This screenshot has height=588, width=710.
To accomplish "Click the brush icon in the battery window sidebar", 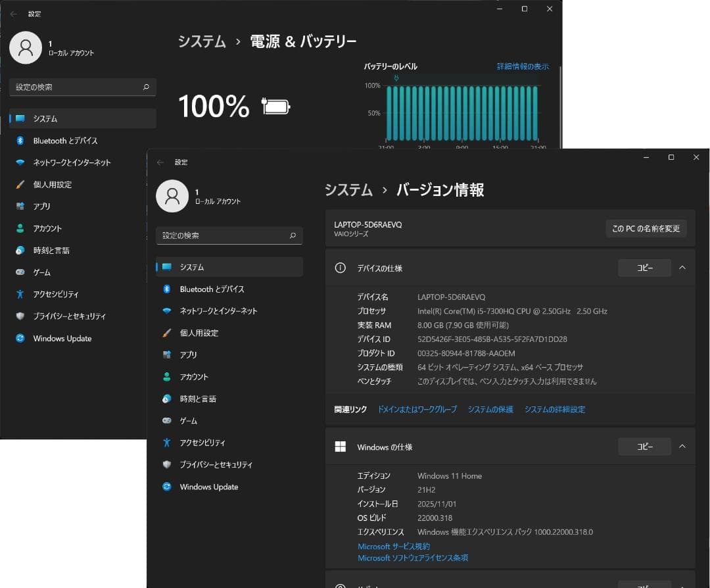I will [20, 184].
